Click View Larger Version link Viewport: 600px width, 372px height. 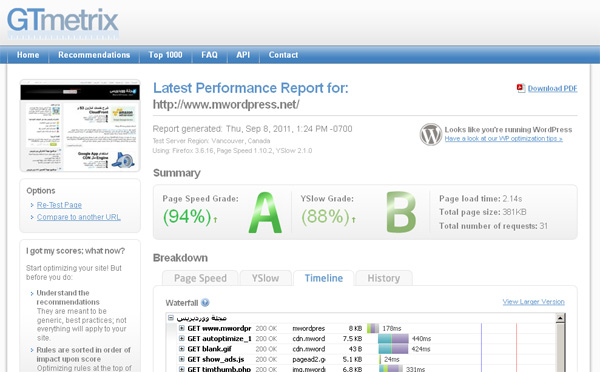tap(533, 302)
